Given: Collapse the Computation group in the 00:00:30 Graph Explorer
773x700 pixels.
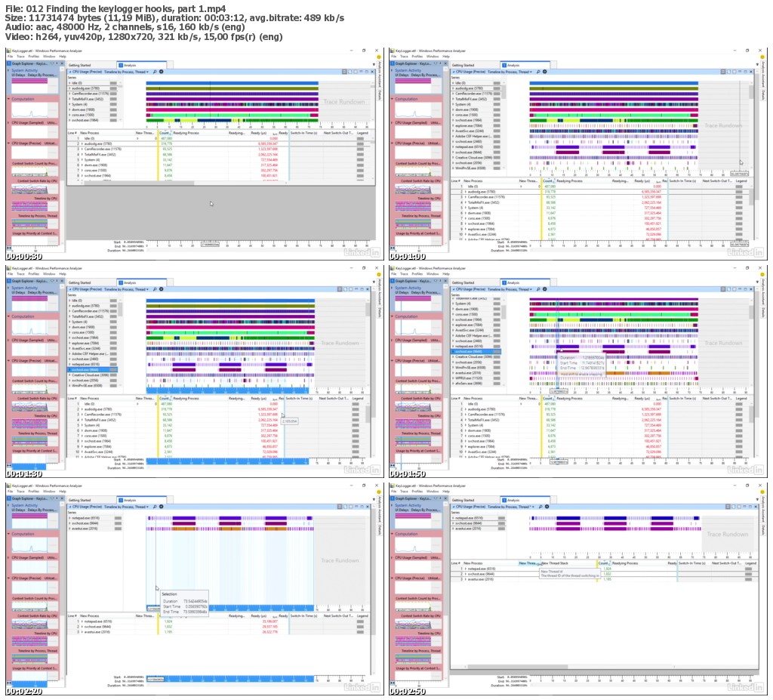Looking at the screenshot, I should (x=9, y=99).
